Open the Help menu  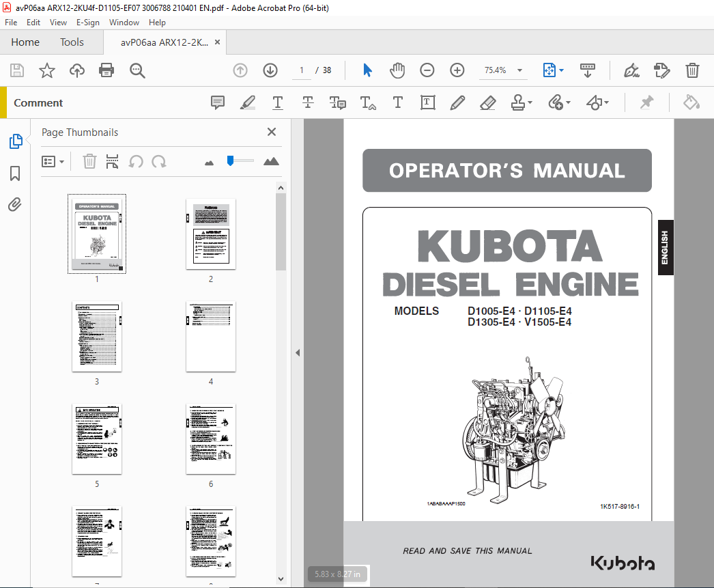[157, 23]
